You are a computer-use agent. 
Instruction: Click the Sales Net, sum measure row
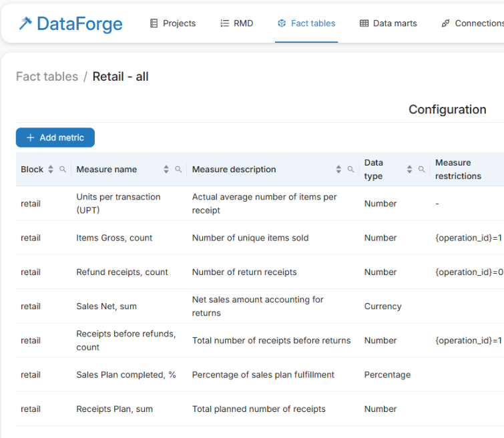106,306
